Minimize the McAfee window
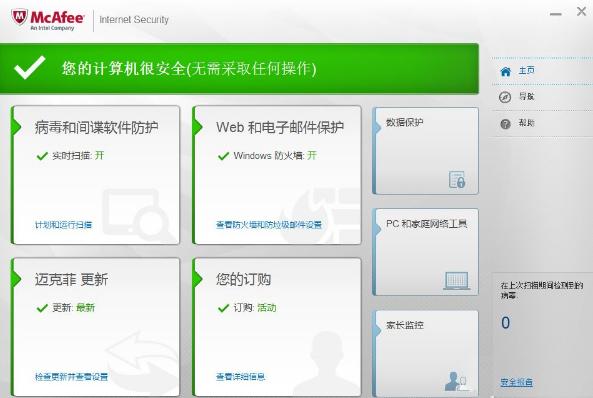This screenshot has width=593, height=398. click(556, 14)
